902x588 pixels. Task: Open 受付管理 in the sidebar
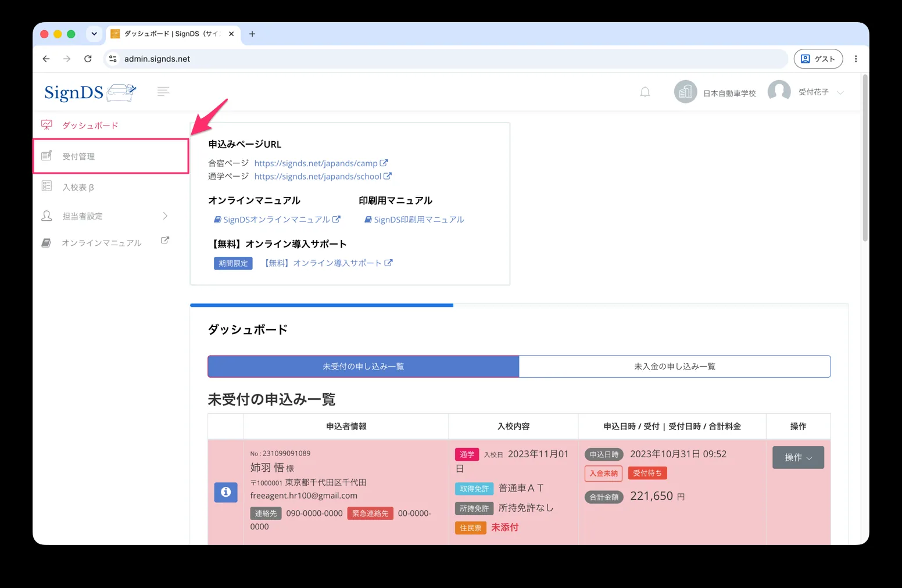point(110,156)
